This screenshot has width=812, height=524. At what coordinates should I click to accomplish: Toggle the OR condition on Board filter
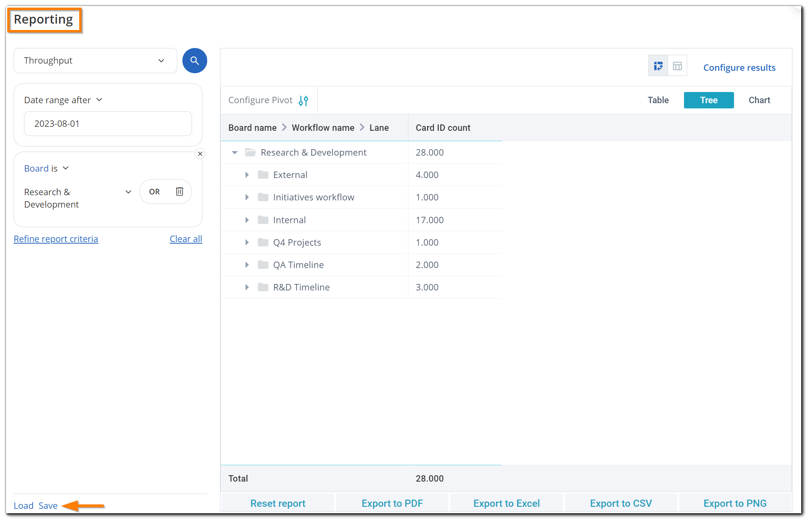point(154,192)
